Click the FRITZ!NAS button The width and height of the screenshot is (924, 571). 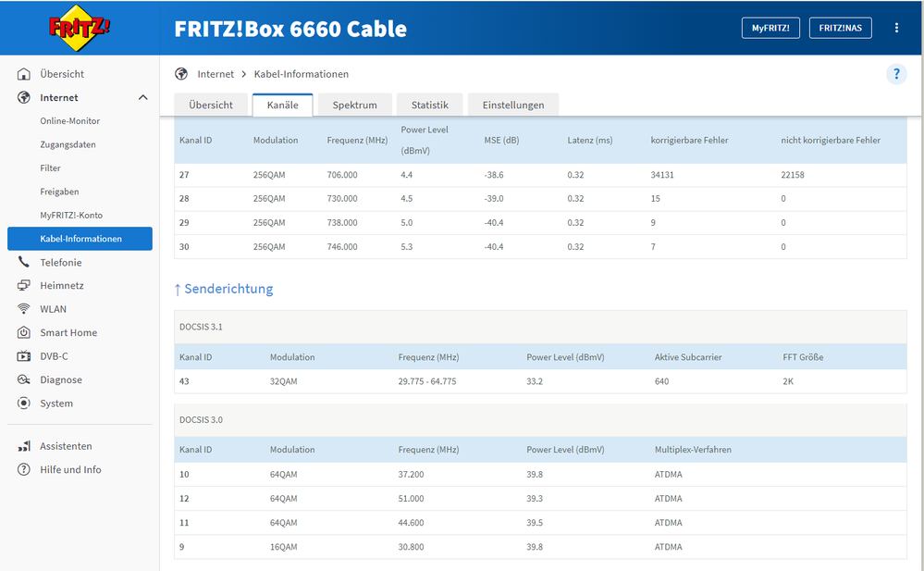(840, 28)
